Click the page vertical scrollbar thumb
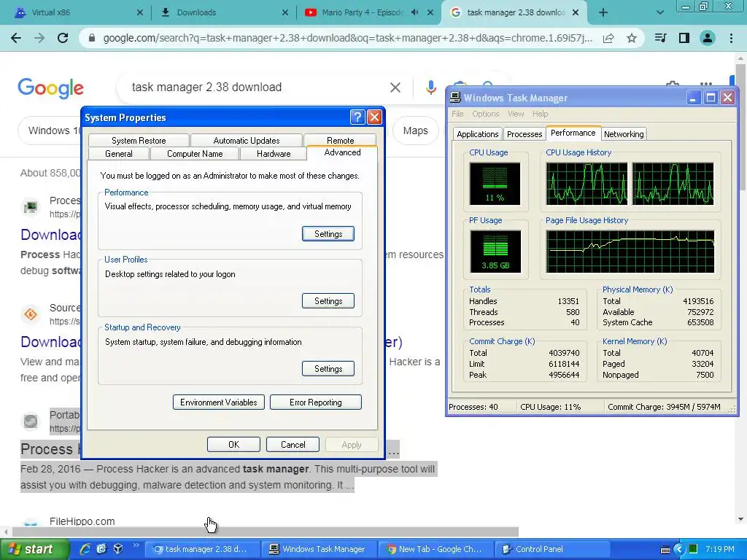The height and width of the screenshot is (560, 747). pyautogui.click(x=740, y=126)
